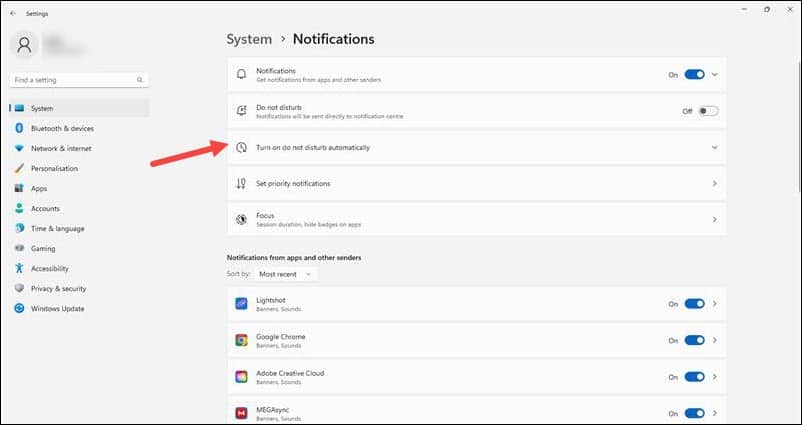
Task: Expand the Notifications row chevron
Action: coord(715,75)
